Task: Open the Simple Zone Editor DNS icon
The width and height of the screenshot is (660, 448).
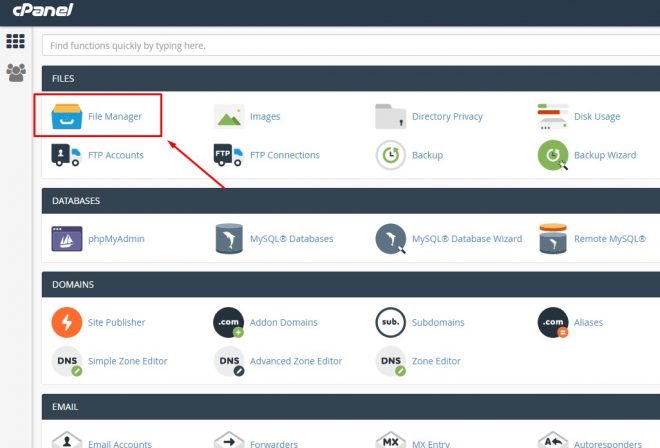Action: (67, 361)
